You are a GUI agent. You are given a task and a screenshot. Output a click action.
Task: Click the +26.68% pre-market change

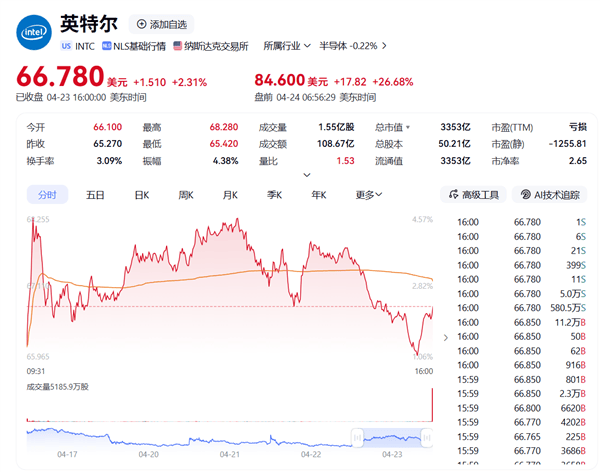pos(393,82)
